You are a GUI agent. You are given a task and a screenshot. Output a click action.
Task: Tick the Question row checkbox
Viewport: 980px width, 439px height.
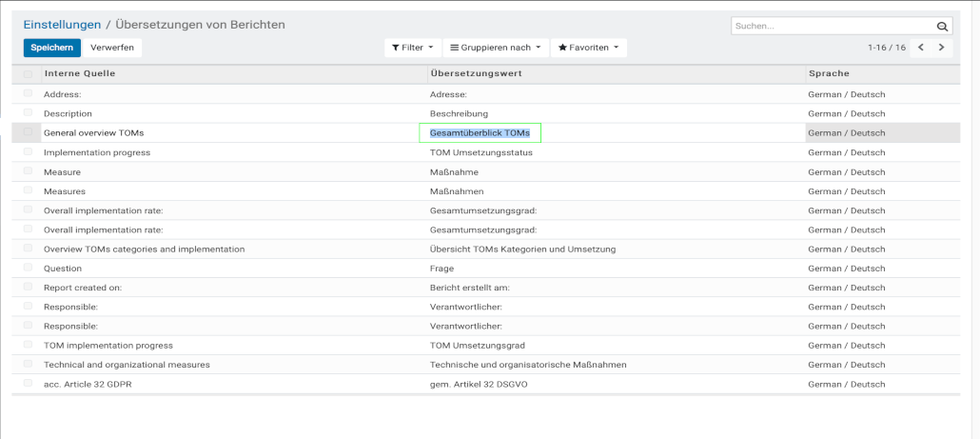(x=28, y=268)
